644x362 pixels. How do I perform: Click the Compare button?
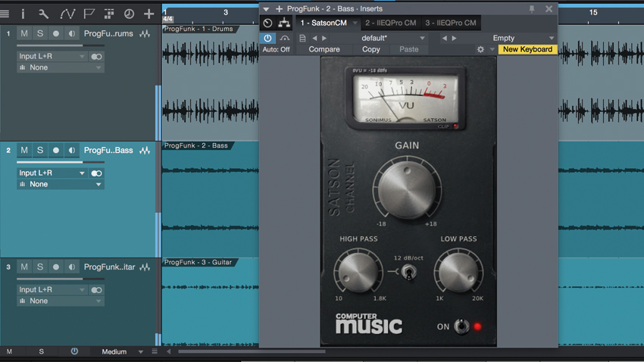[324, 49]
